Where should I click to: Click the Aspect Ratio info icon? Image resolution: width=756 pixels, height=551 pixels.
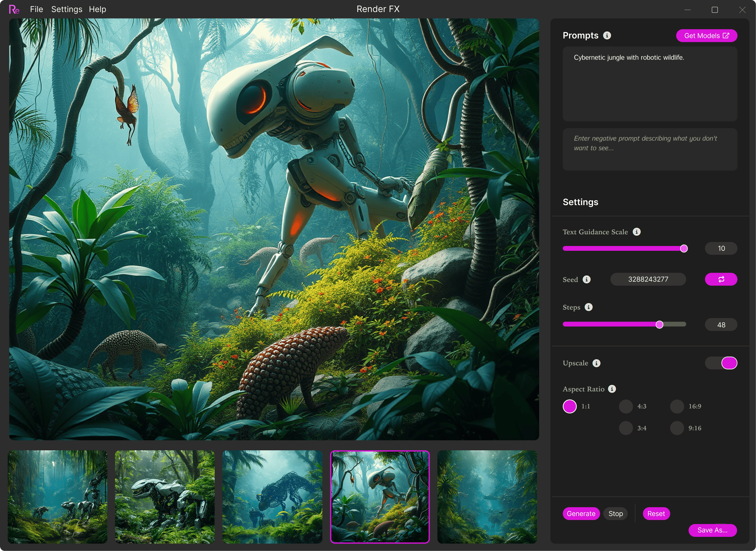click(x=612, y=389)
